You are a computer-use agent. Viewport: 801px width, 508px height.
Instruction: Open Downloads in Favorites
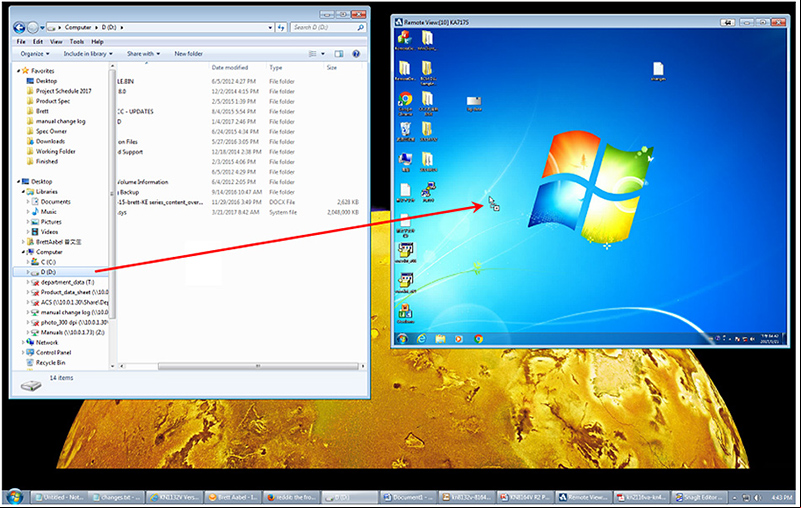pos(50,142)
